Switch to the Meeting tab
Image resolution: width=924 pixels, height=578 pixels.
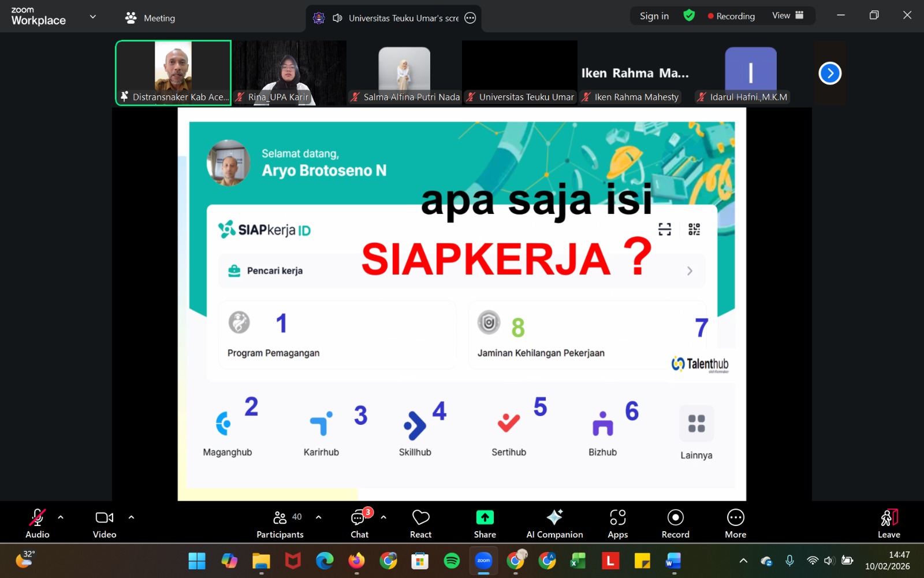coord(151,18)
